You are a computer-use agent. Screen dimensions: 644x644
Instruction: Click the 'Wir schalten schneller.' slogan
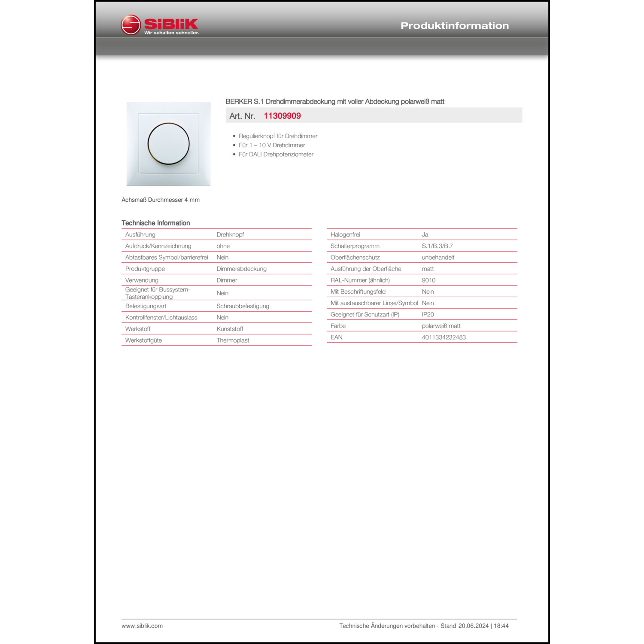171,33
